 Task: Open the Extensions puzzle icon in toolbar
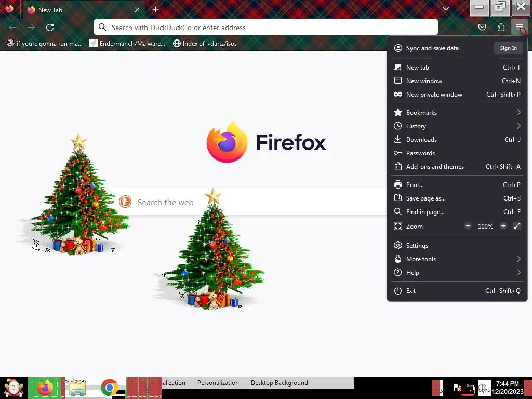[501, 27]
